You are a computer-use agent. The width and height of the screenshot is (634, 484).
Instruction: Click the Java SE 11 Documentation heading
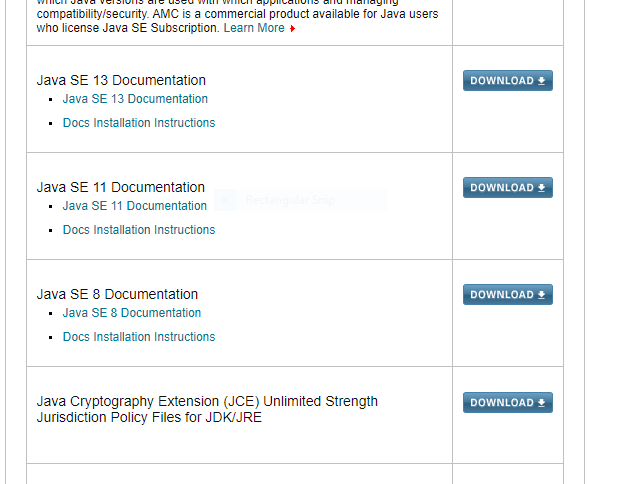120,187
